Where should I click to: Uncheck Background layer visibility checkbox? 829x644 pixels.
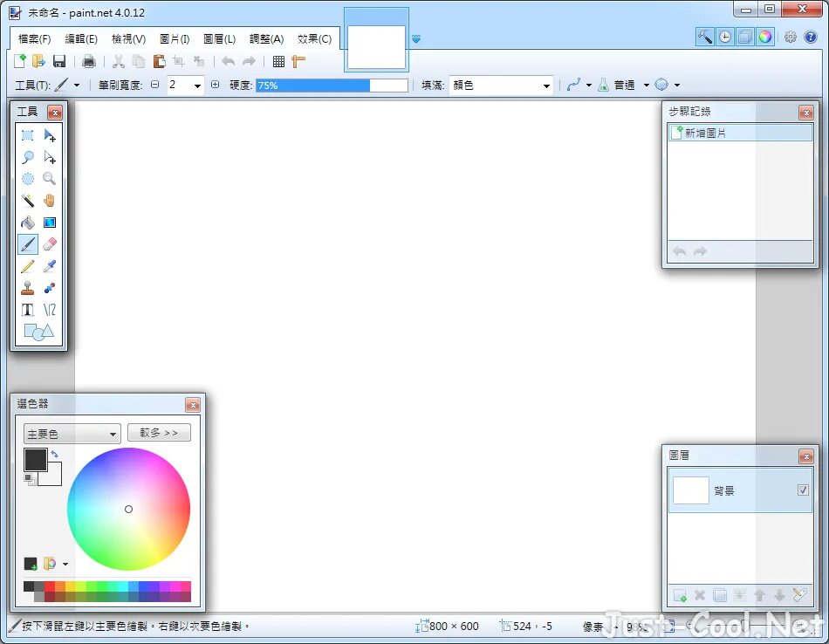[x=803, y=490]
